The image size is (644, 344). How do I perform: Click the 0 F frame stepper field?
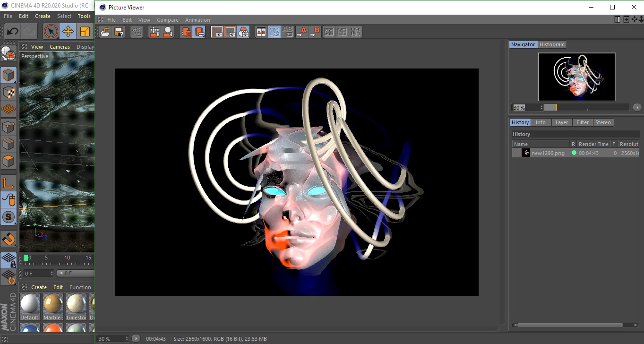38,273
